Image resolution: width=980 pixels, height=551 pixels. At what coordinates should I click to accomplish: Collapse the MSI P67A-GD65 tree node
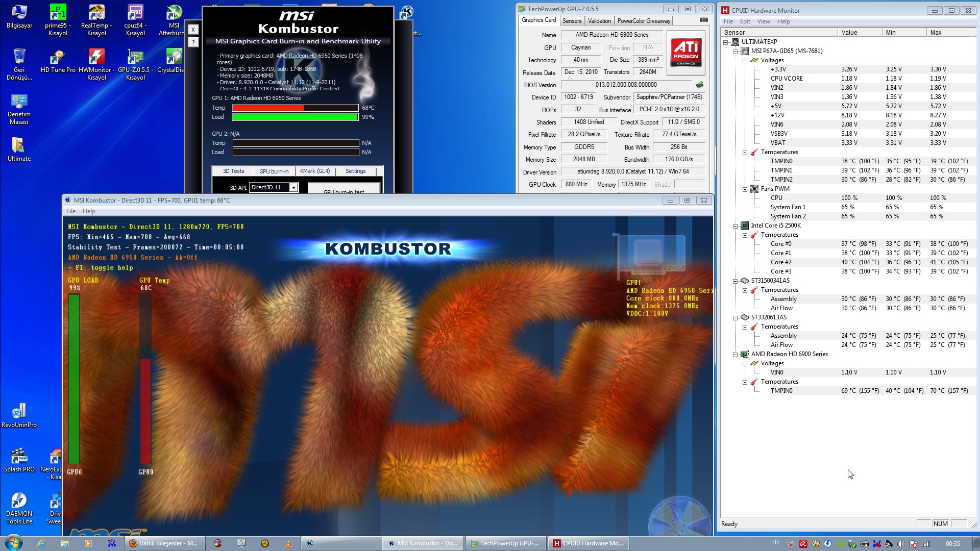(x=736, y=51)
